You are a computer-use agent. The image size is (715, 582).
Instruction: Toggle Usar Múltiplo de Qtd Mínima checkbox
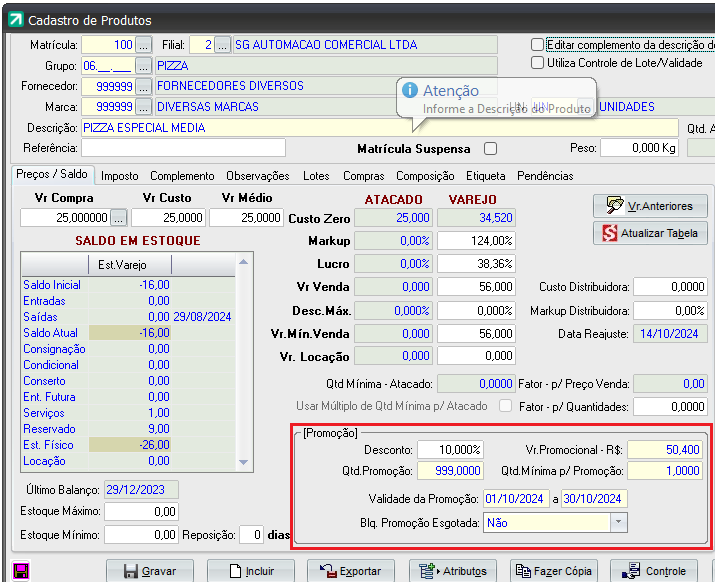tap(505, 405)
